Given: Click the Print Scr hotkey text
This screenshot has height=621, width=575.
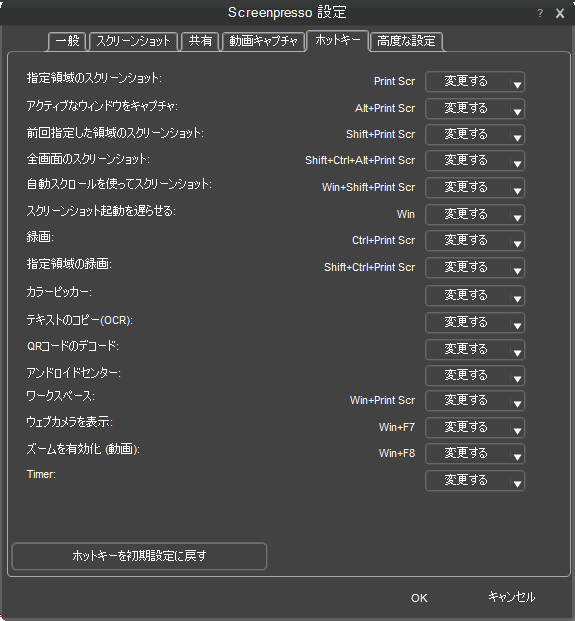Looking at the screenshot, I should coord(394,81).
